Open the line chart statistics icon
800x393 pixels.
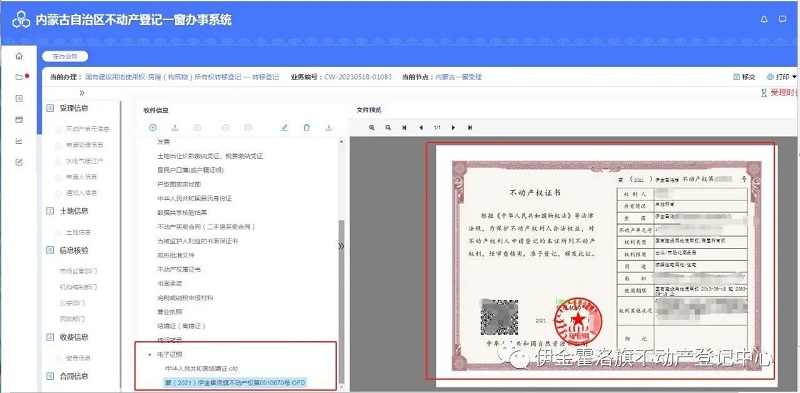coord(19,141)
